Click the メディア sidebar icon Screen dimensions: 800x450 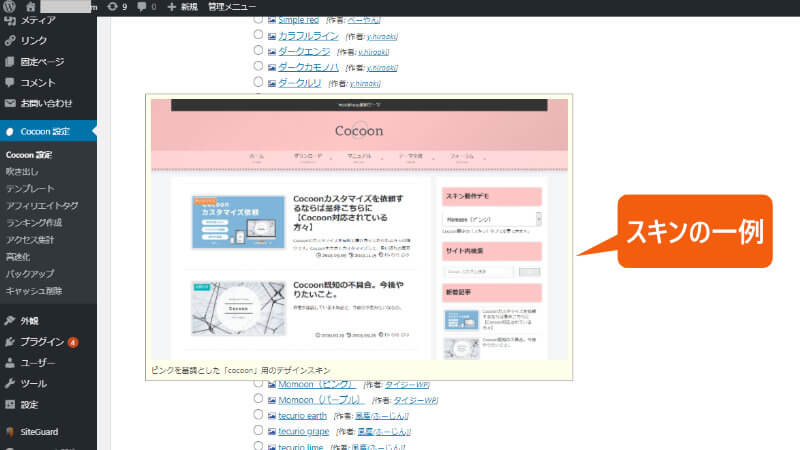coord(10,20)
